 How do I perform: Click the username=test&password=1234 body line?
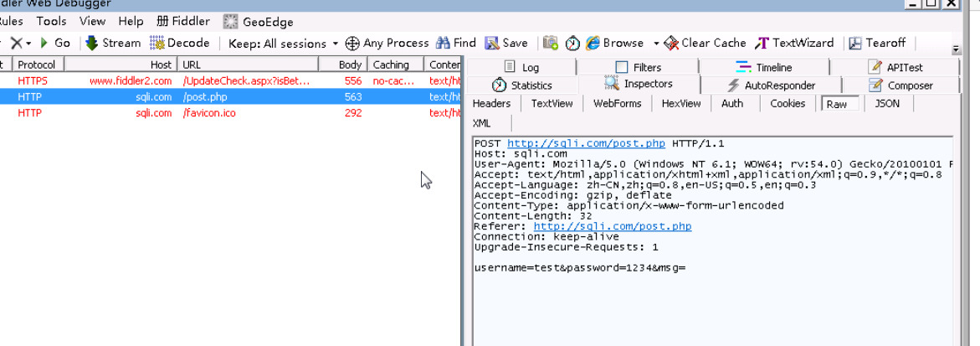[x=580, y=268]
